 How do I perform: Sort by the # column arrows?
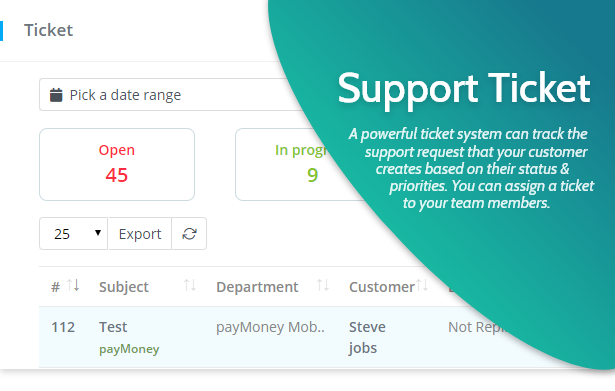coord(73,285)
